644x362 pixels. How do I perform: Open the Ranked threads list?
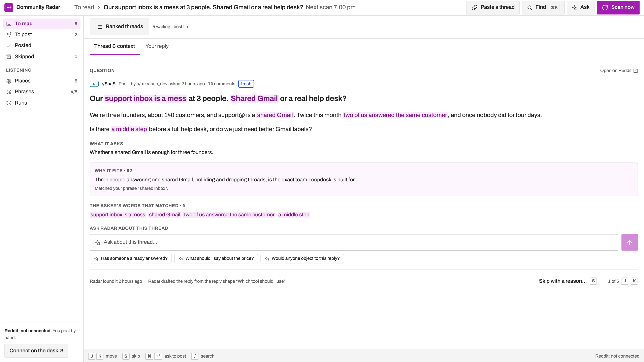click(120, 27)
